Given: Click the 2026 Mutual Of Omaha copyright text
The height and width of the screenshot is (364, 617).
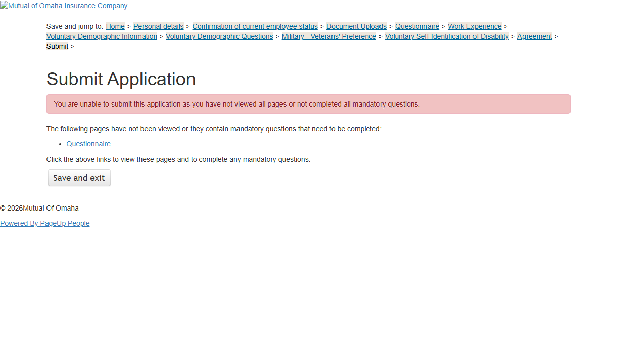Looking at the screenshot, I should tap(39, 208).
